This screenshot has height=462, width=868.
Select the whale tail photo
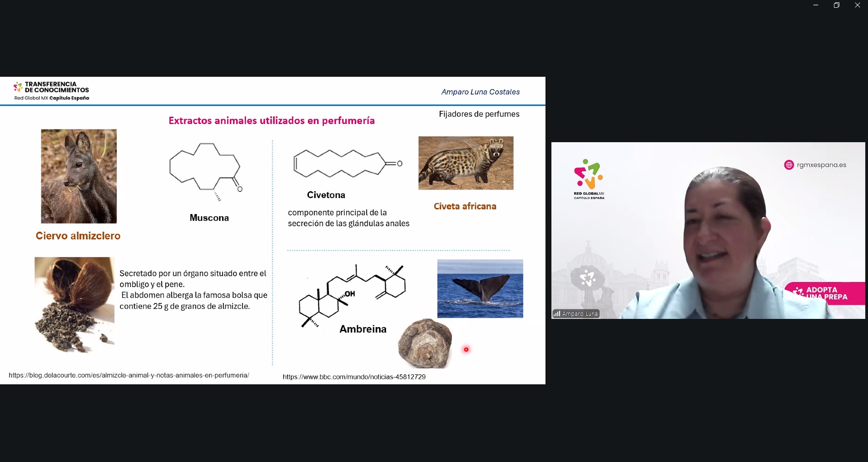pos(480,288)
